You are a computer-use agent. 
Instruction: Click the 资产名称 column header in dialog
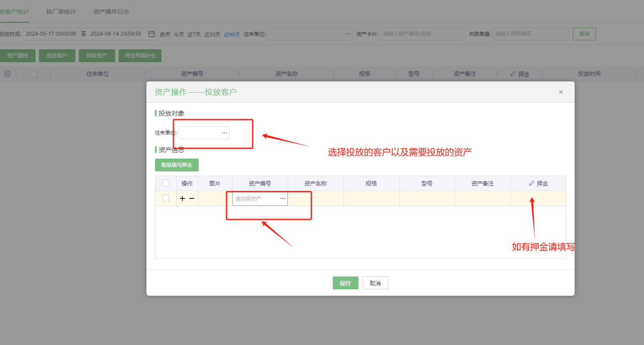pyautogui.click(x=316, y=183)
